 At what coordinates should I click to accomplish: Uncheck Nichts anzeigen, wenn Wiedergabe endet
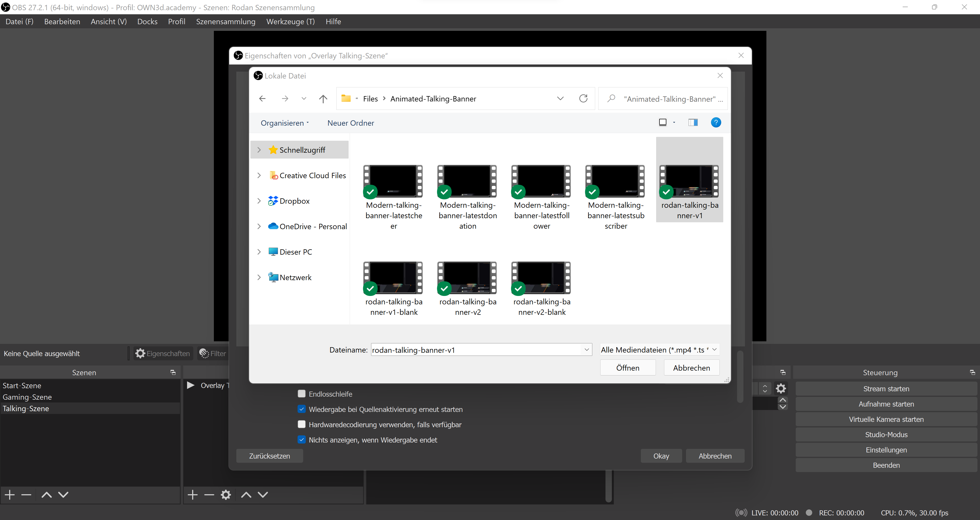click(302, 439)
